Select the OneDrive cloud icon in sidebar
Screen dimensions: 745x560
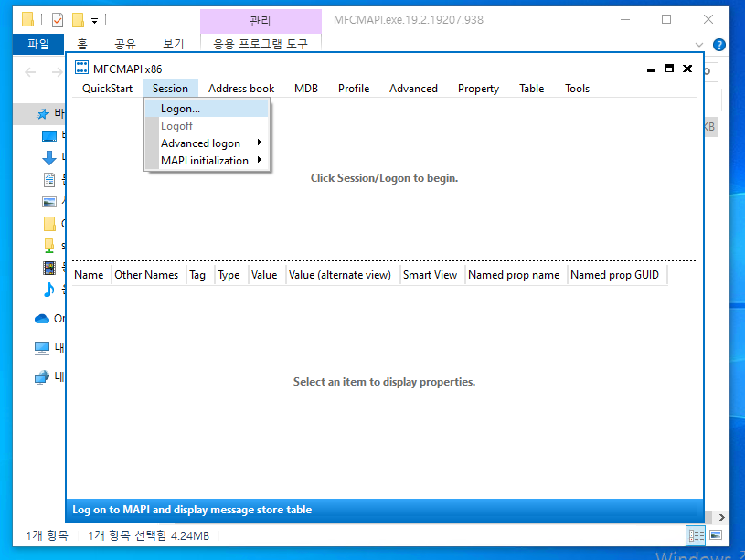click(x=42, y=319)
